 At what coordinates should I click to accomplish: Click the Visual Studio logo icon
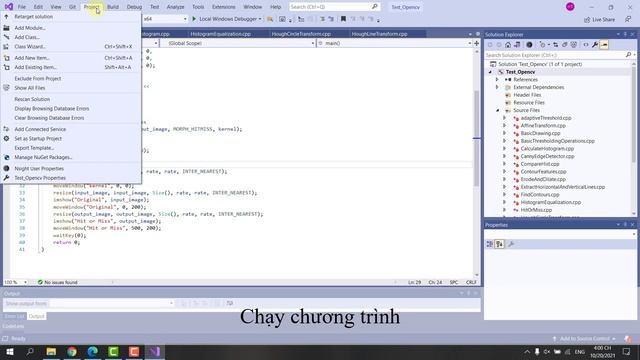[9, 7]
